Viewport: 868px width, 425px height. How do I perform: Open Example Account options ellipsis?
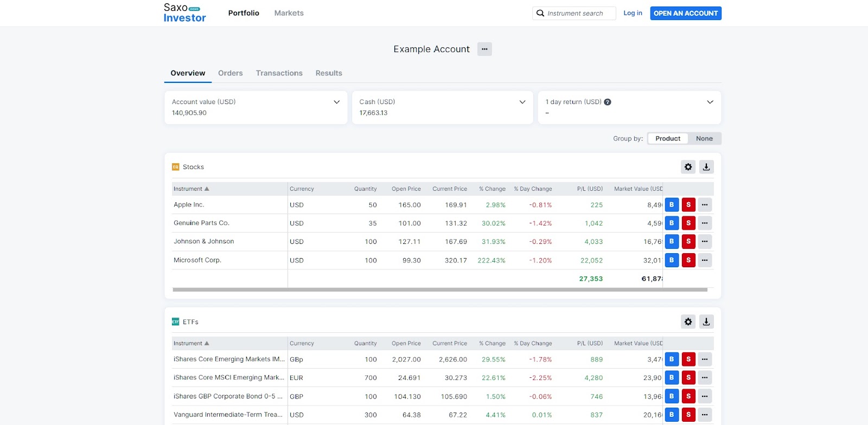click(x=484, y=49)
